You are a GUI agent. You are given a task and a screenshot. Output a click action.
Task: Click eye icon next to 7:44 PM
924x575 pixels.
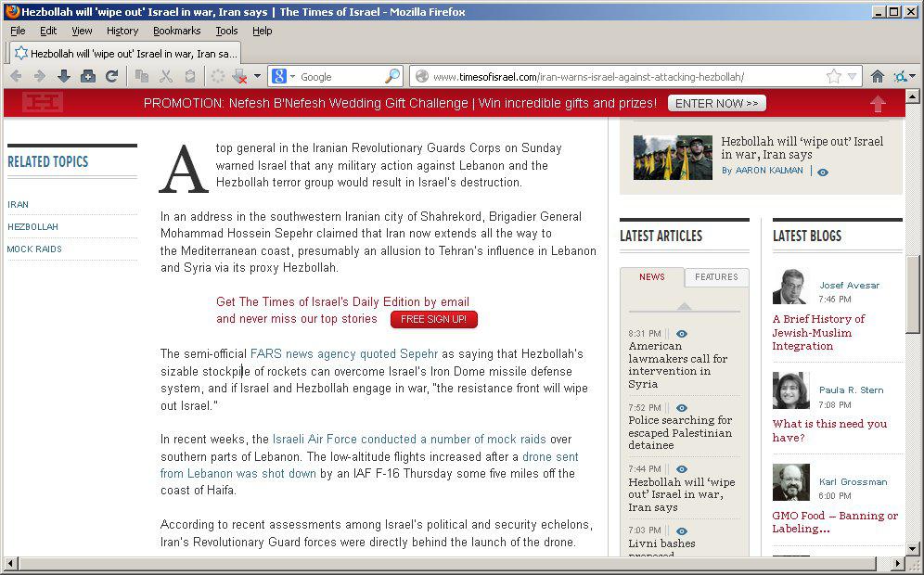click(x=682, y=469)
